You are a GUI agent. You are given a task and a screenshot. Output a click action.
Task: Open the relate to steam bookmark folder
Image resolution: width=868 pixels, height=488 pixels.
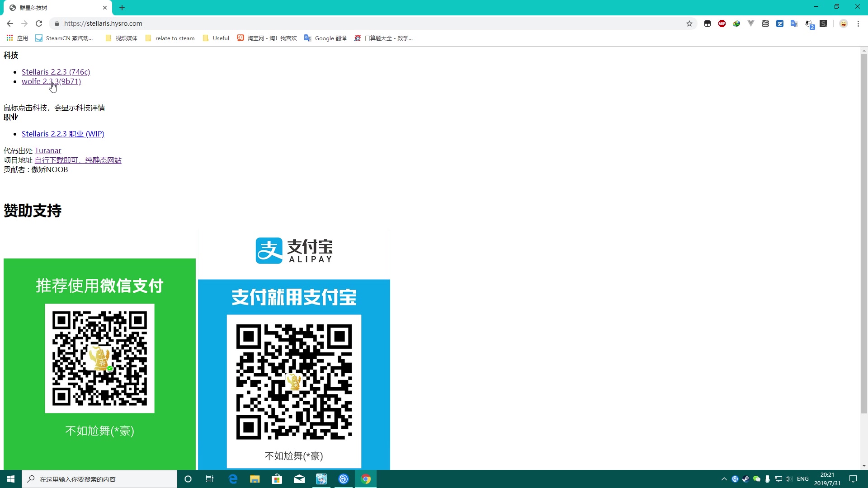pyautogui.click(x=170, y=38)
